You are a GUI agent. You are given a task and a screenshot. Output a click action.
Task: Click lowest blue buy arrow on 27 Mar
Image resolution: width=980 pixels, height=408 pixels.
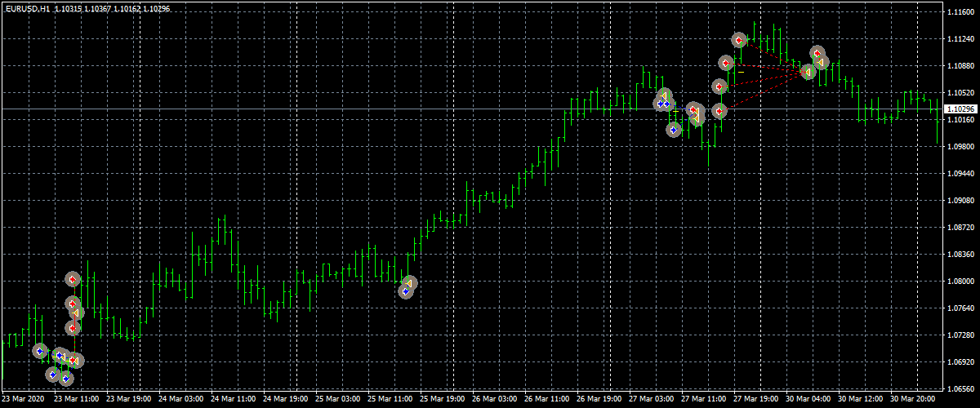coord(674,129)
